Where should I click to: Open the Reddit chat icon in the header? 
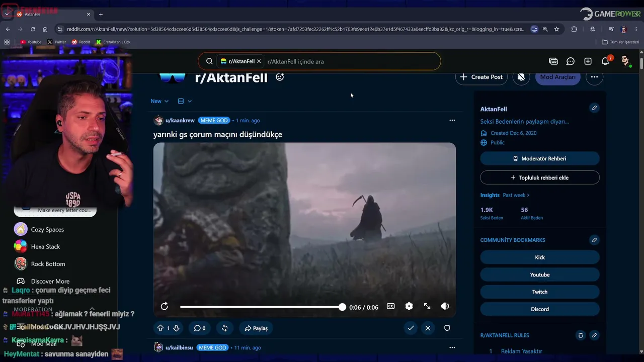(571, 61)
